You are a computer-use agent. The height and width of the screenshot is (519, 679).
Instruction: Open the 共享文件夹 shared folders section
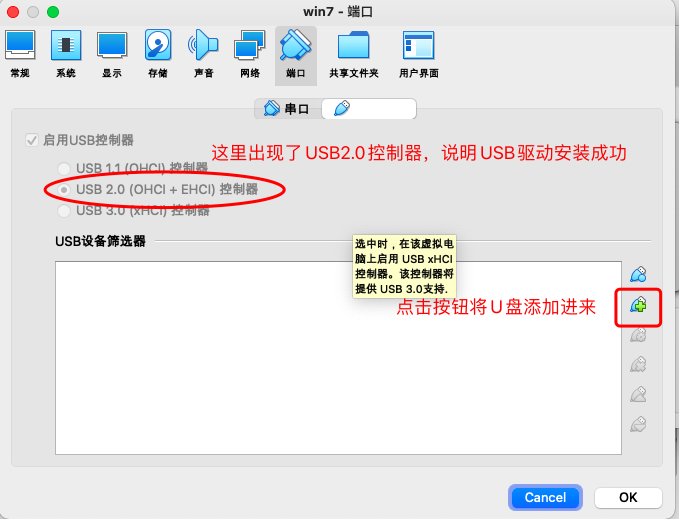pyautogui.click(x=354, y=55)
